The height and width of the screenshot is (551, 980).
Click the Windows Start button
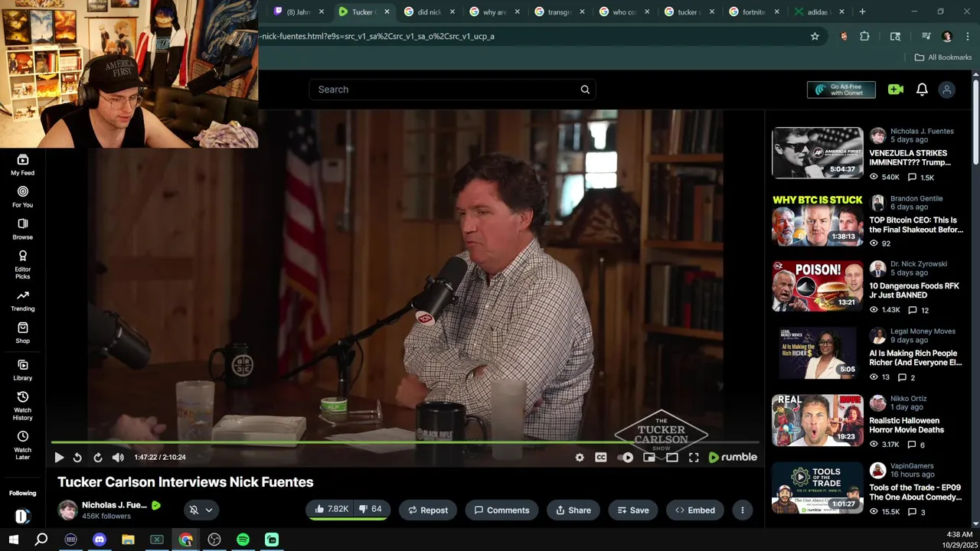coord(13,540)
